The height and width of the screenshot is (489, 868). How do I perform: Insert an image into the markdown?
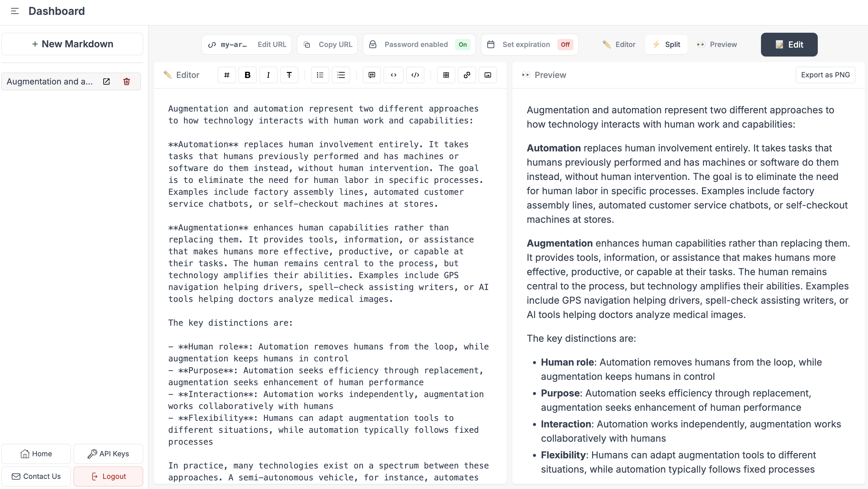488,75
